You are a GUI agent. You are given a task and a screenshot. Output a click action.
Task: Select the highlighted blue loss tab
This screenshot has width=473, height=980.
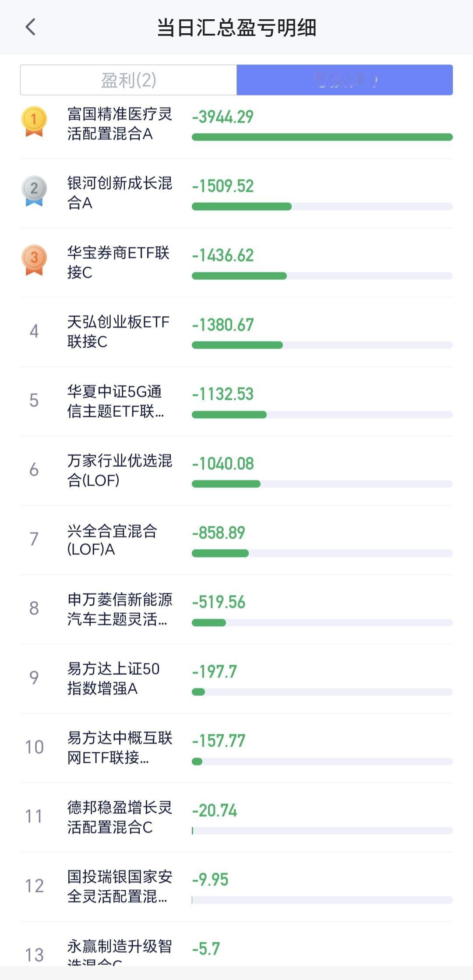(344, 80)
